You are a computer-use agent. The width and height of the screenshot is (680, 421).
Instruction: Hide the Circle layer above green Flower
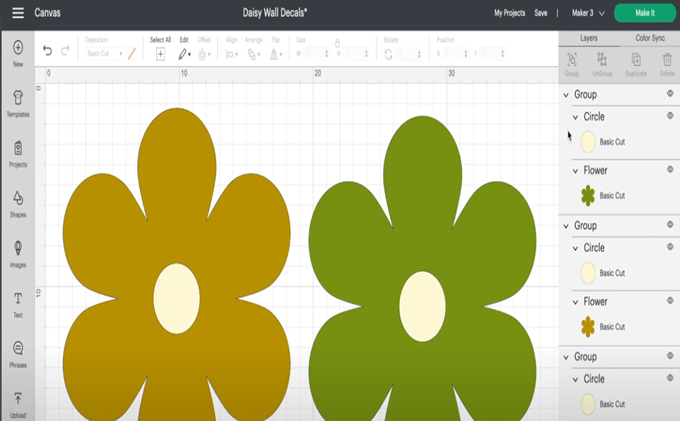670,115
